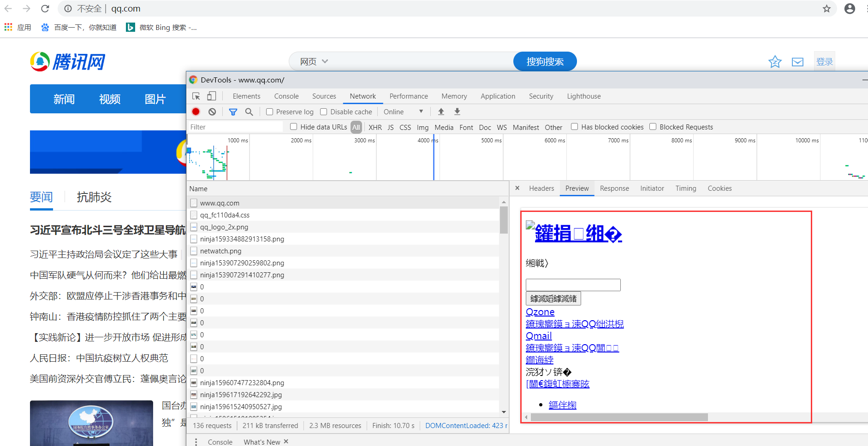The image size is (868, 446).
Task: Open network search with the magnifier icon
Action: [249, 111]
